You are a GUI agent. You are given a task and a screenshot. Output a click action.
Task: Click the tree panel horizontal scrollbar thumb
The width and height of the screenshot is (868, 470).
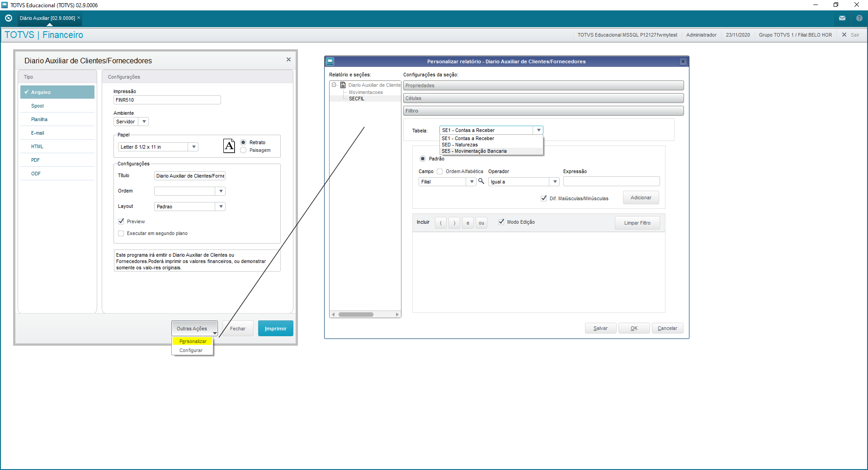tap(356, 315)
